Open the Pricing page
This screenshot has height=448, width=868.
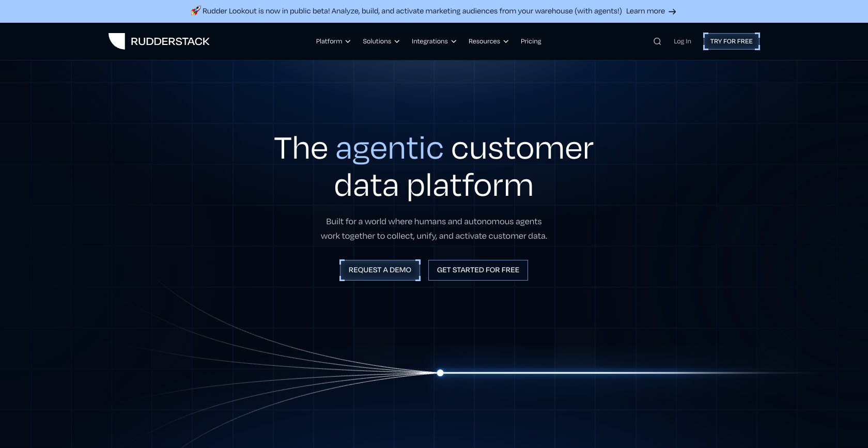531,41
